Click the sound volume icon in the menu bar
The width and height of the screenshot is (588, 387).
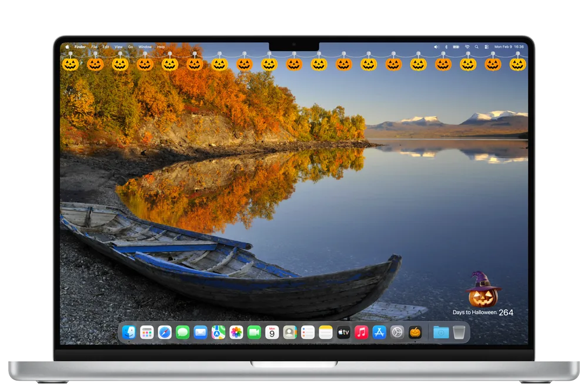tap(436, 47)
